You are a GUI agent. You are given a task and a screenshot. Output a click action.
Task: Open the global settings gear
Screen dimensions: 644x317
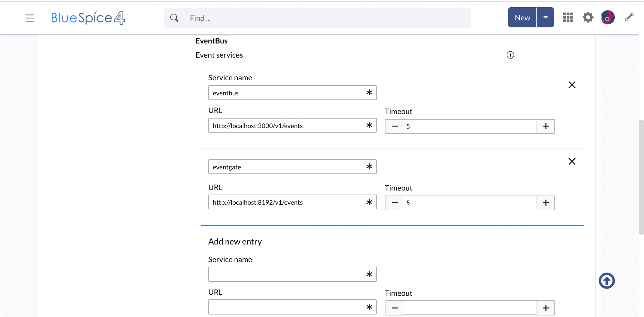pyautogui.click(x=588, y=18)
